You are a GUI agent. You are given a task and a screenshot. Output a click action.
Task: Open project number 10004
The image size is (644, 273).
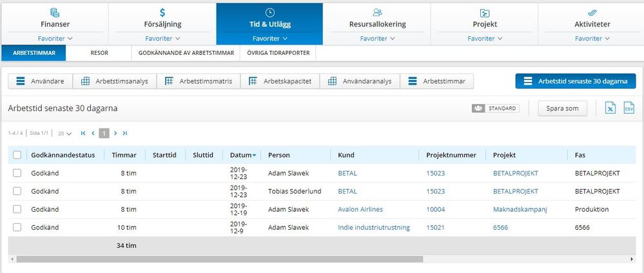(x=435, y=209)
